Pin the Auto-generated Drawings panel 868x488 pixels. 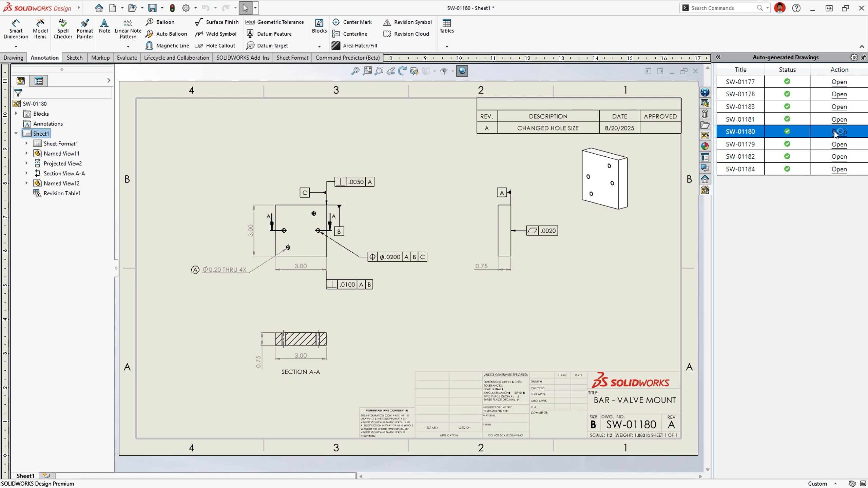click(x=863, y=57)
